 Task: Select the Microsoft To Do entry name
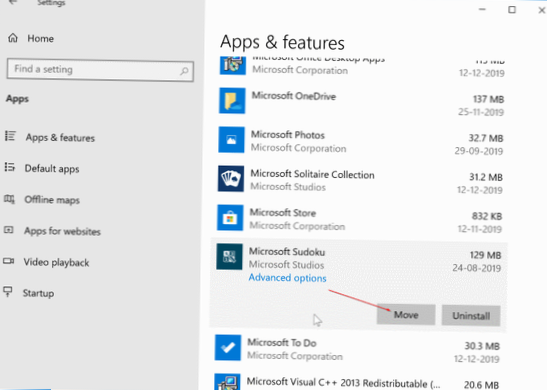coord(282,343)
